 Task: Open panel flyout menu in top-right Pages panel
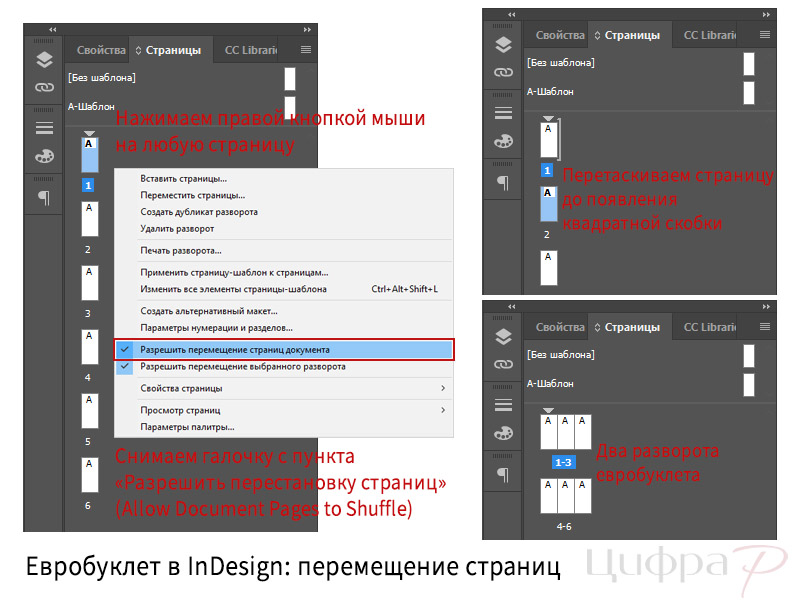pyautogui.click(x=765, y=35)
